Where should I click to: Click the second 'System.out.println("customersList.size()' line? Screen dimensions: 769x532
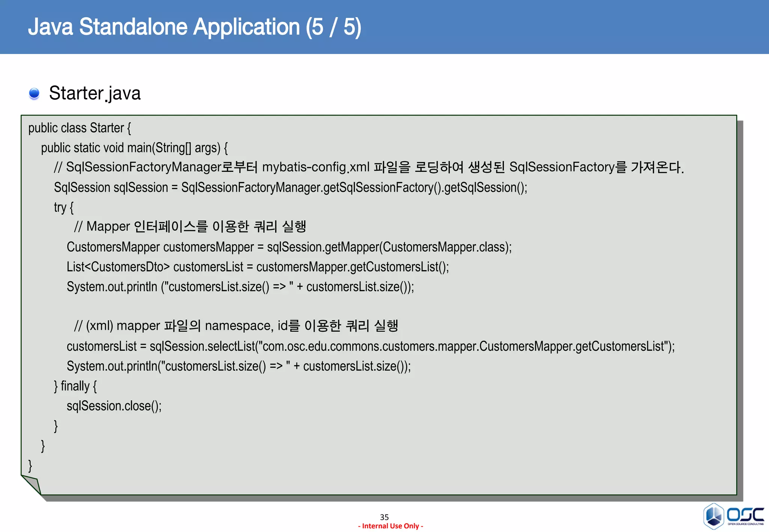(239, 366)
